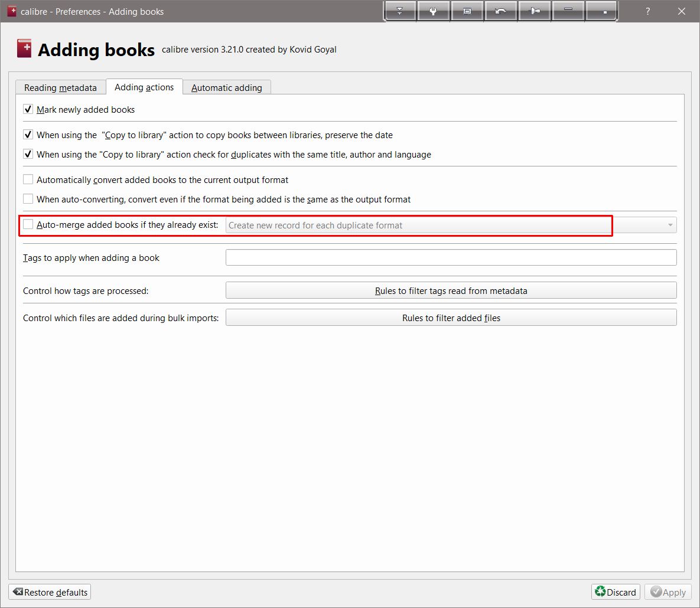700x608 pixels.
Task: Open the Automatic adding tab
Action: [x=227, y=87]
